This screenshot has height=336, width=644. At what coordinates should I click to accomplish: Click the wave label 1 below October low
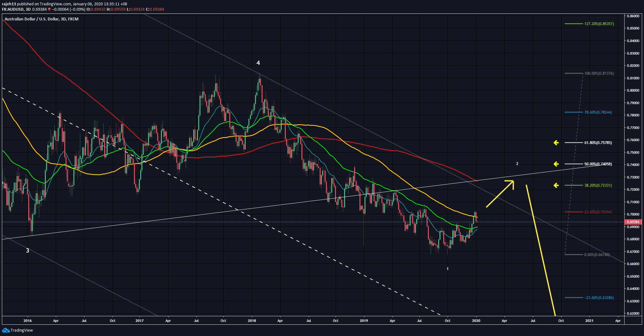448,269
